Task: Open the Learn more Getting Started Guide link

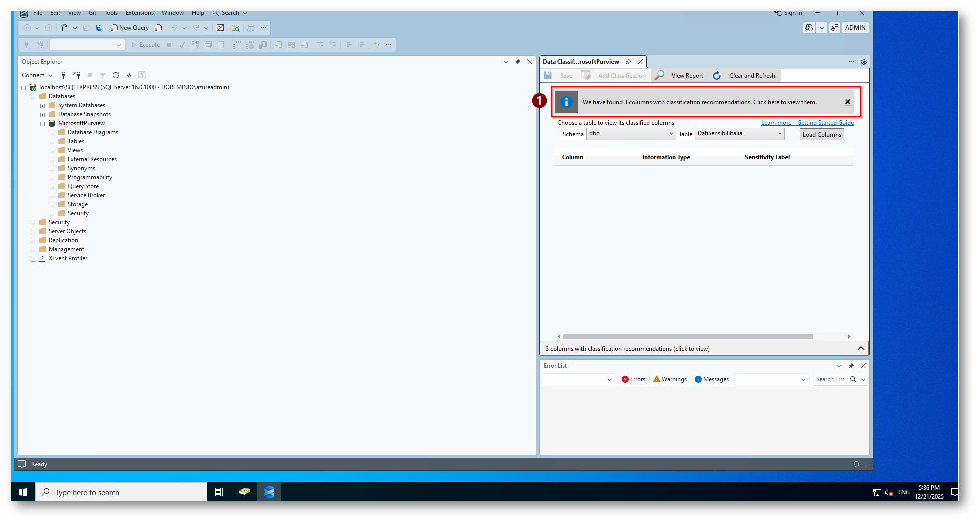Action: point(807,123)
